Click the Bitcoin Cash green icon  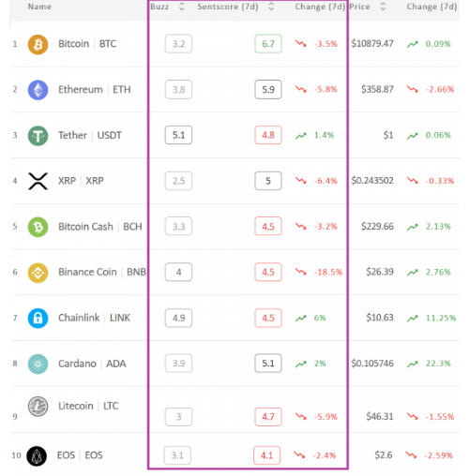(38, 227)
